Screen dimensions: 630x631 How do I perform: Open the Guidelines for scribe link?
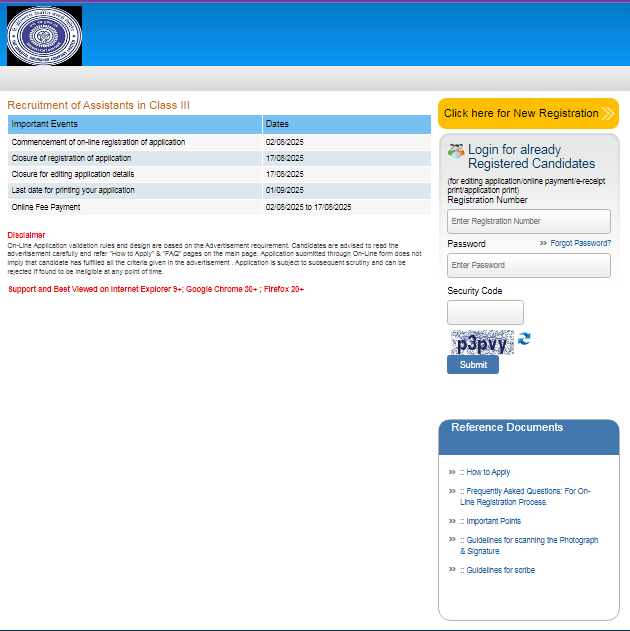coord(500,570)
